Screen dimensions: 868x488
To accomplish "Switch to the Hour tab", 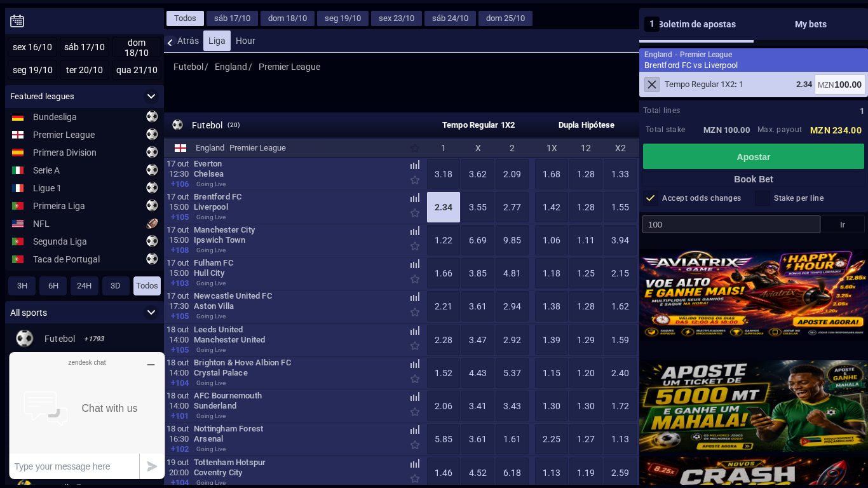I will pos(245,41).
